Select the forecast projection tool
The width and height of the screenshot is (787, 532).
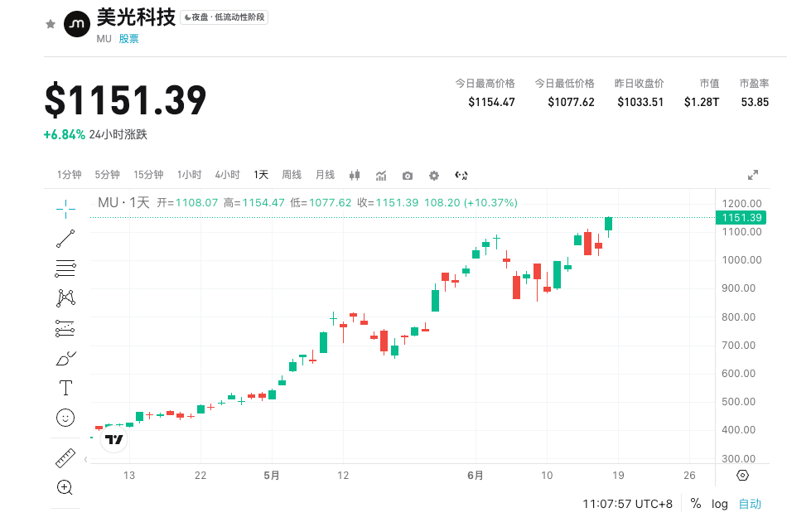coord(65,329)
